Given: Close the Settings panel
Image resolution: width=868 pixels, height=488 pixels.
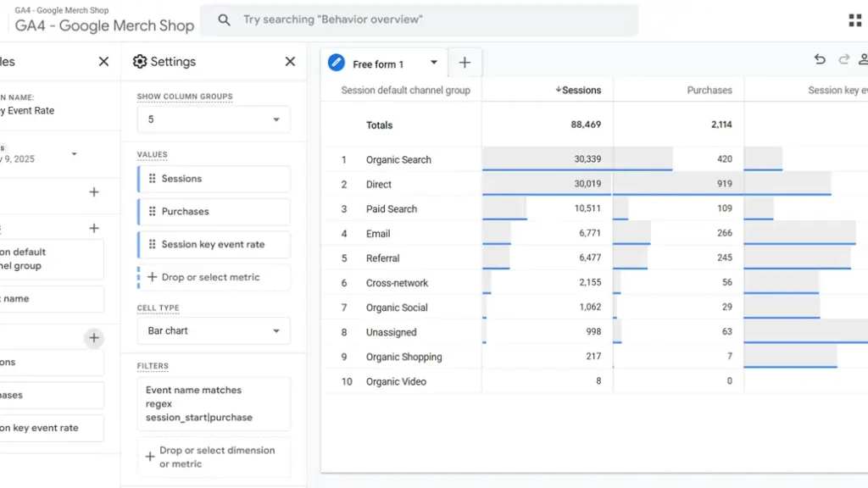Looking at the screenshot, I should pyautogui.click(x=290, y=62).
